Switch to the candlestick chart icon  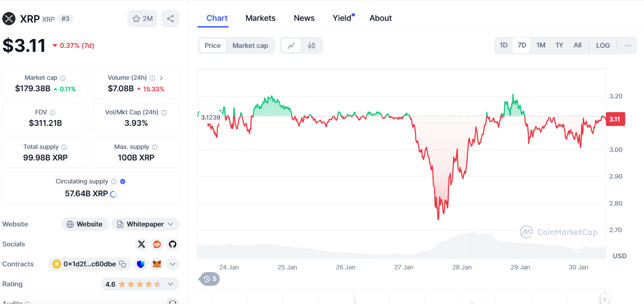(x=312, y=46)
